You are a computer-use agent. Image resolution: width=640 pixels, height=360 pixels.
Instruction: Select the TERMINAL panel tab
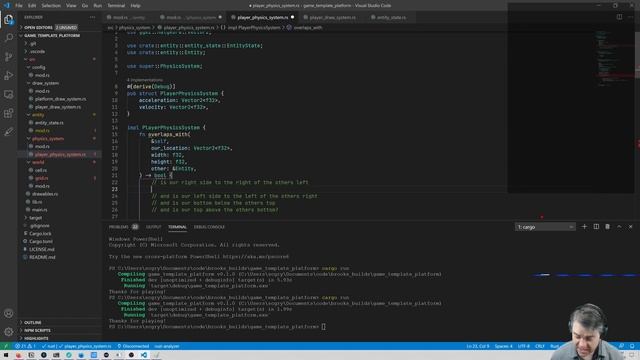point(177,227)
